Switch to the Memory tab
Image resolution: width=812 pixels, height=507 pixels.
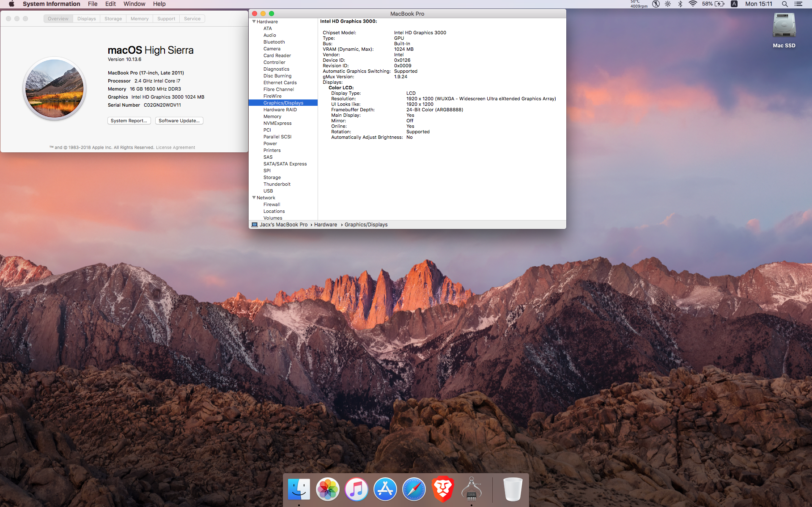point(140,19)
